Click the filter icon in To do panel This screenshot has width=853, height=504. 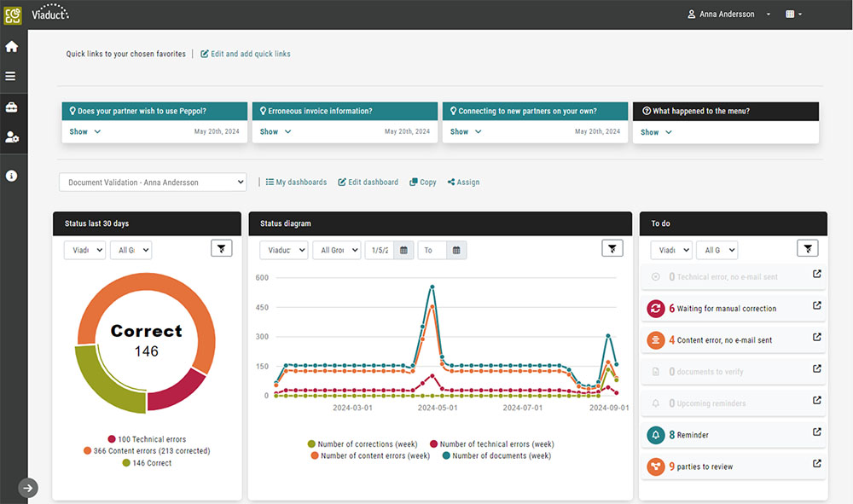tap(807, 248)
